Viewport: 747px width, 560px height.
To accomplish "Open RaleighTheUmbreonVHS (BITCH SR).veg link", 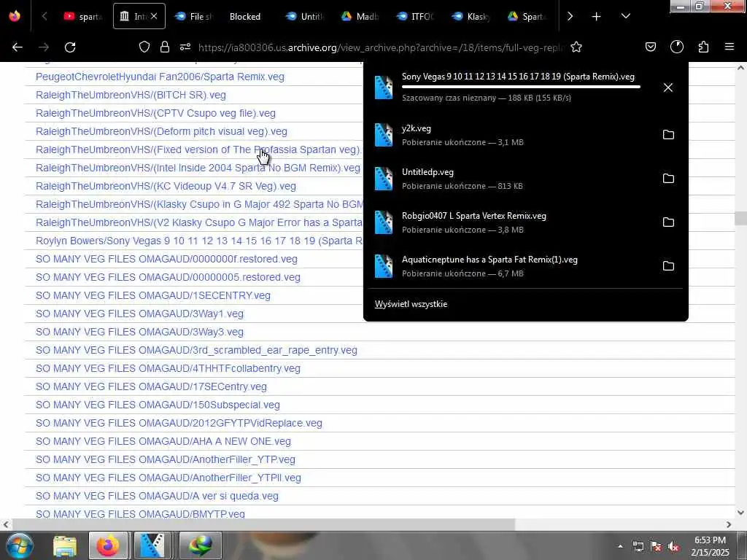I will 131,95.
